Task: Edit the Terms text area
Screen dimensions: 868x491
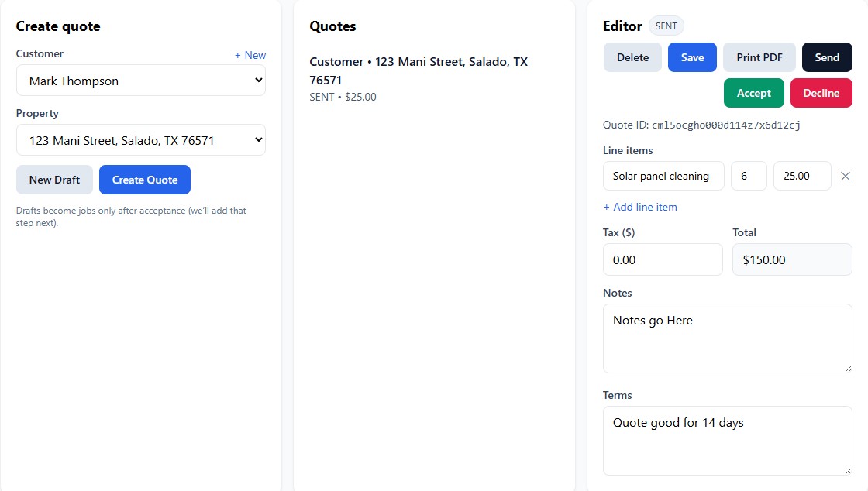Action: click(727, 440)
